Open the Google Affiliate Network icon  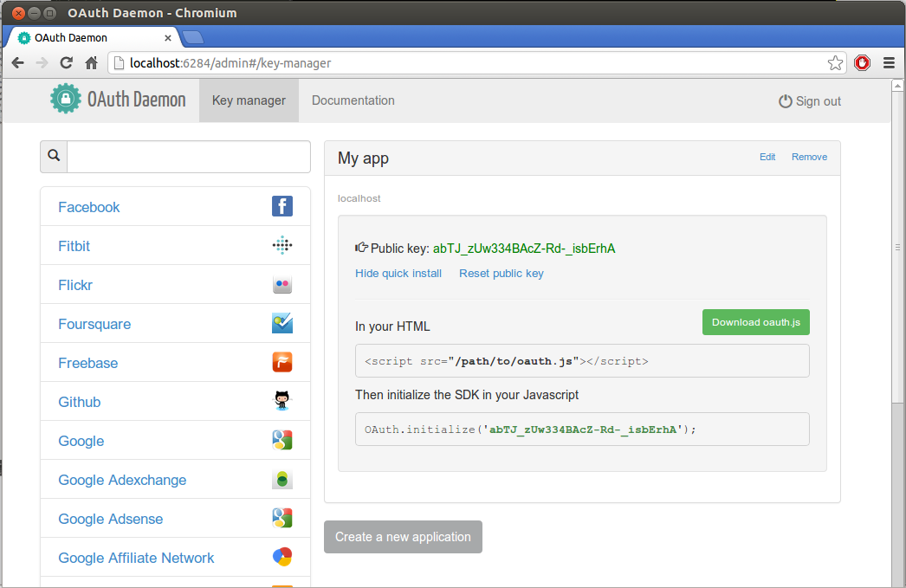[x=282, y=557]
